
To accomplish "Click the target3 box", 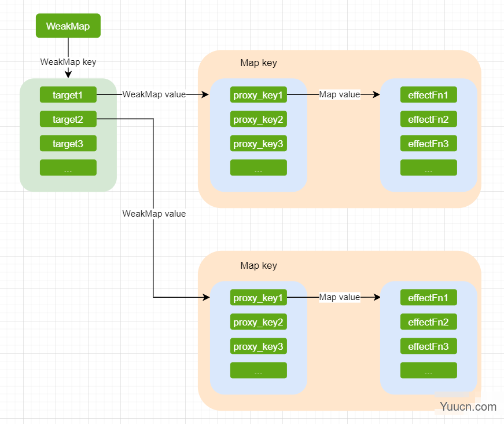I will (68, 144).
